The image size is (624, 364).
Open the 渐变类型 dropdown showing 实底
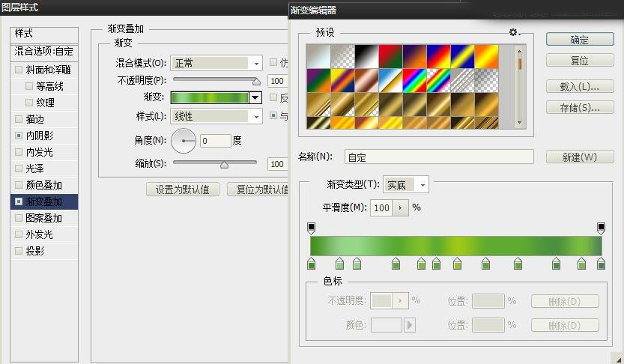(x=405, y=184)
